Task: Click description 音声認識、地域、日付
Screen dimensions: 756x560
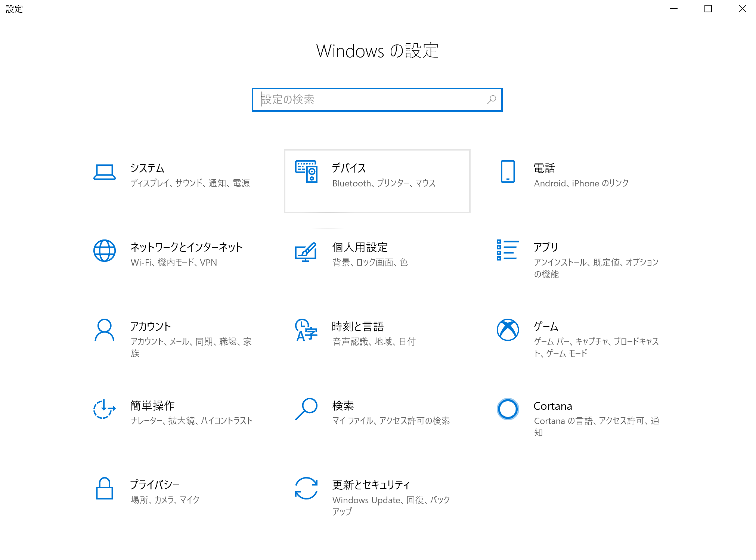Action: [x=374, y=341]
